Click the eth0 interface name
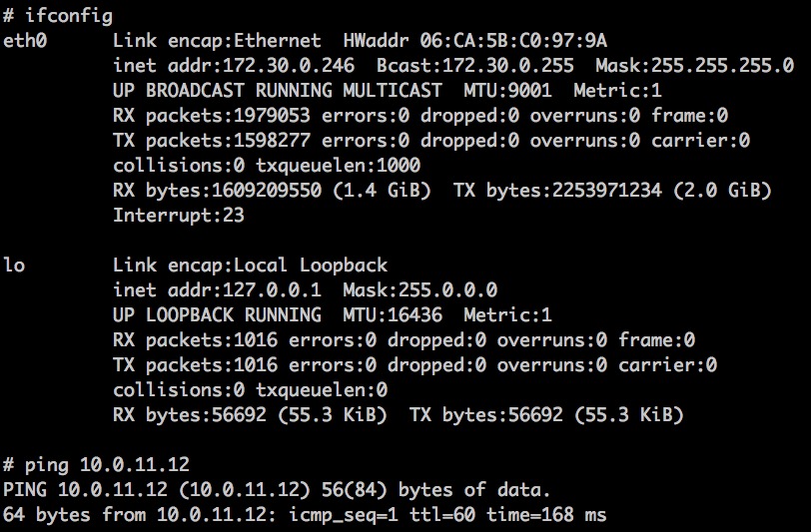This screenshot has width=811, height=532. tap(25, 40)
